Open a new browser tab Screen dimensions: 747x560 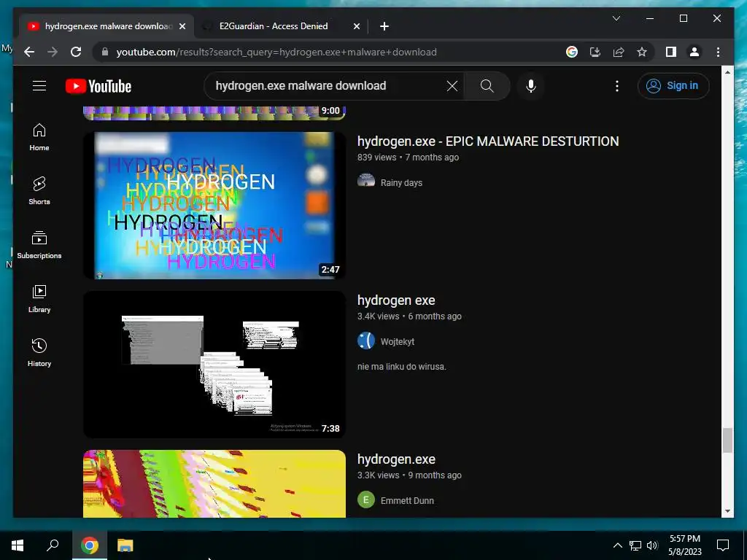pos(384,26)
